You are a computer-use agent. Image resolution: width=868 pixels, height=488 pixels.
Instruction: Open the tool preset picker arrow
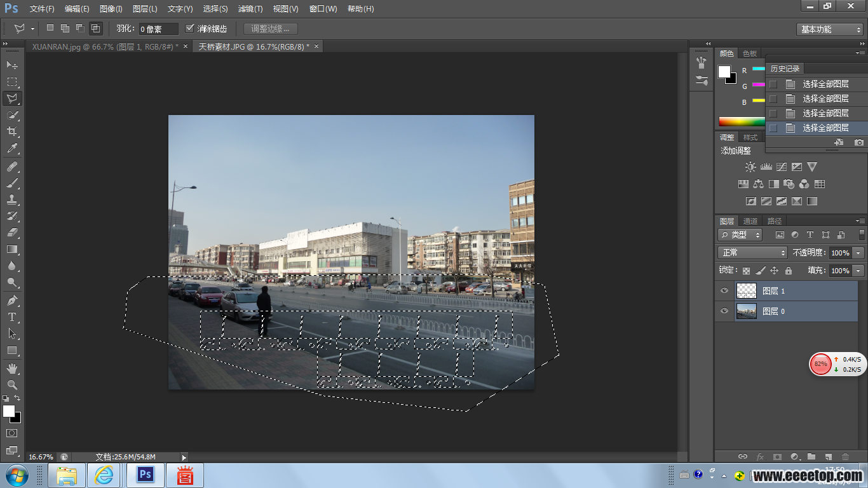pyautogui.click(x=32, y=29)
